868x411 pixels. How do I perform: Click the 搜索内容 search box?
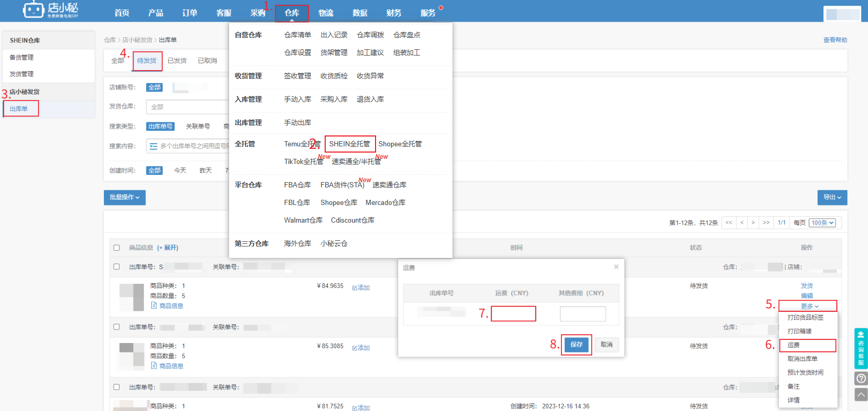188,146
